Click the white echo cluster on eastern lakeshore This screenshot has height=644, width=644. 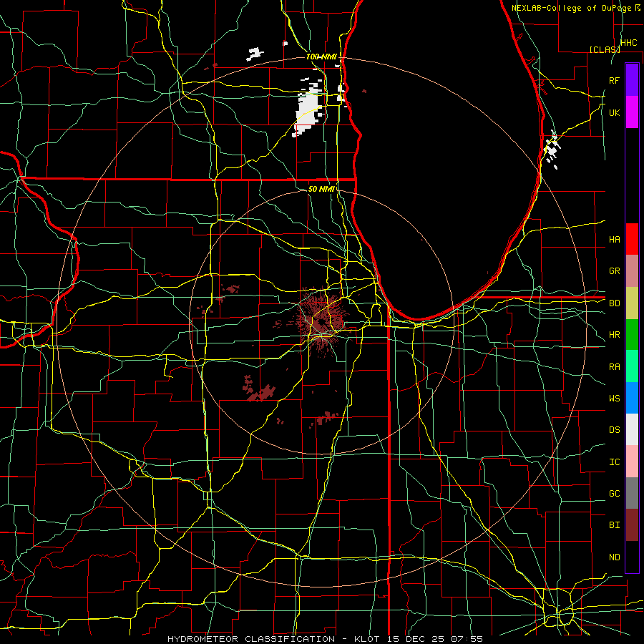point(551,150)
